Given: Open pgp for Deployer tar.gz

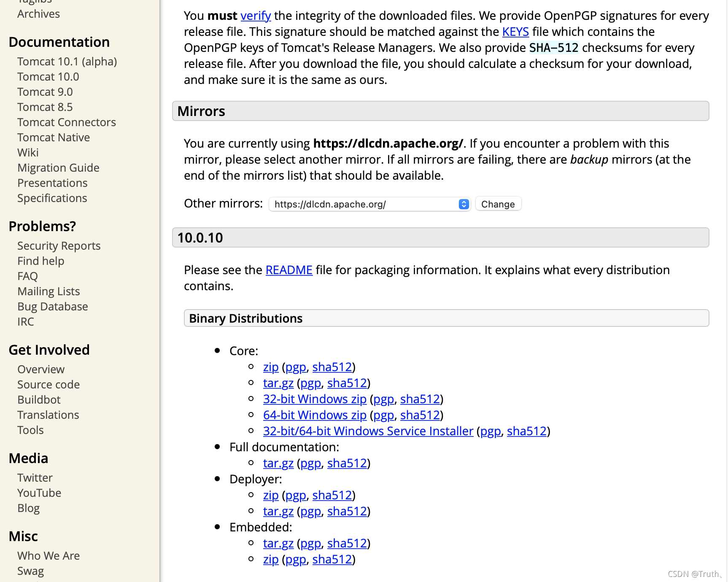Looking at the screenshot, I should pyautogui.click(x=311, y=511).
